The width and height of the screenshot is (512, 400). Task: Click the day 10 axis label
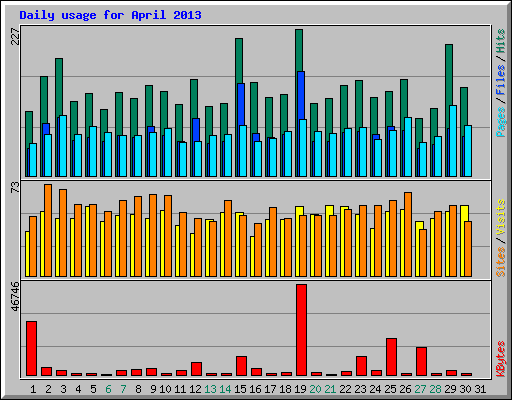pyautogui.click(x=165, y=389)
